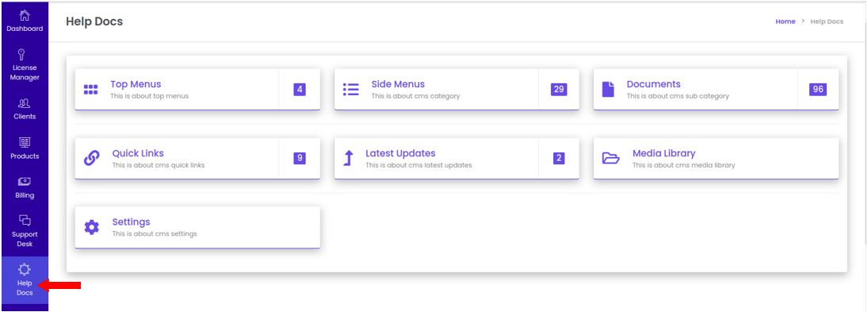Go to the Products sidebar label
The image size is (868, 312).
click(25, 156)
